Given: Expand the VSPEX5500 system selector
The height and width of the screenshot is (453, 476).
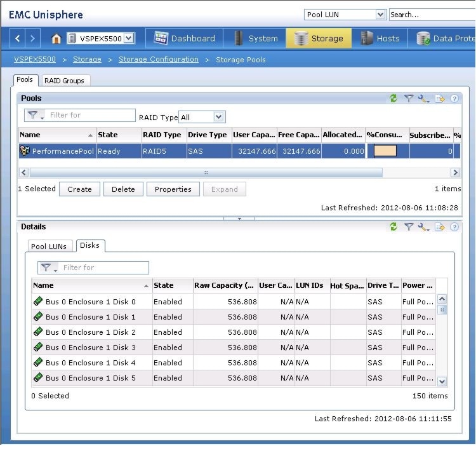Looking at the screenshot, I should click(x=129, y=39).
